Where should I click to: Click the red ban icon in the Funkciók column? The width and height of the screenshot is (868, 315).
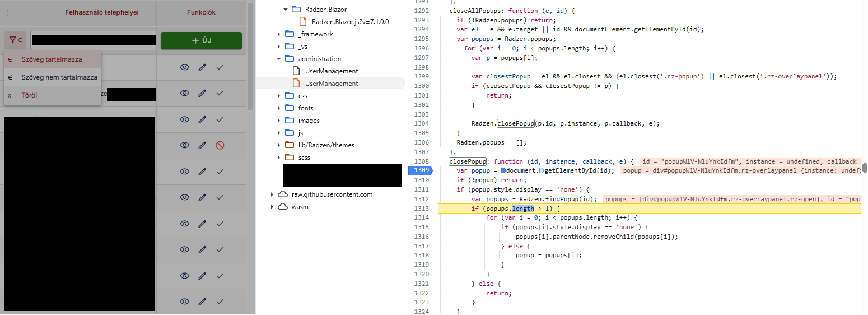tap(220, 145)
